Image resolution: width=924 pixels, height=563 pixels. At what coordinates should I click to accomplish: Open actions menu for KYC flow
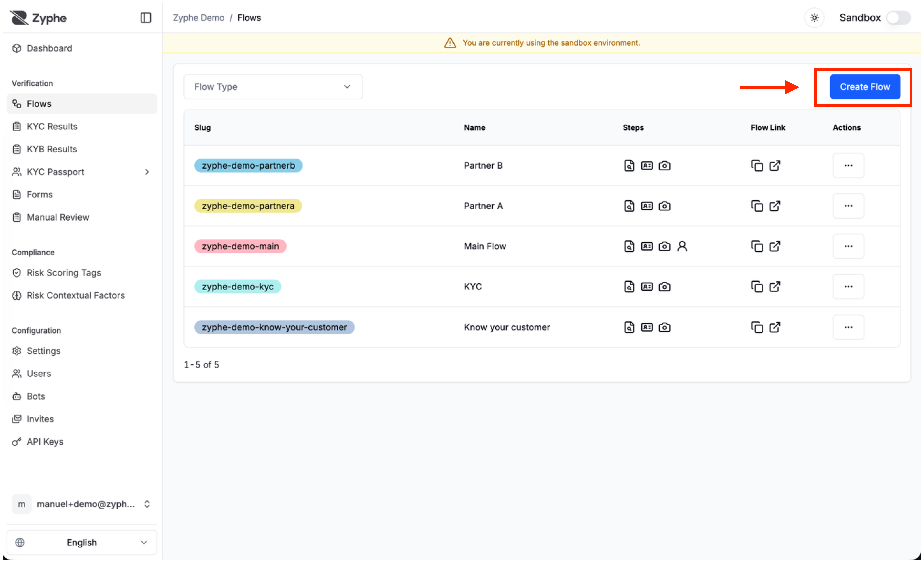tap(848, 286)
